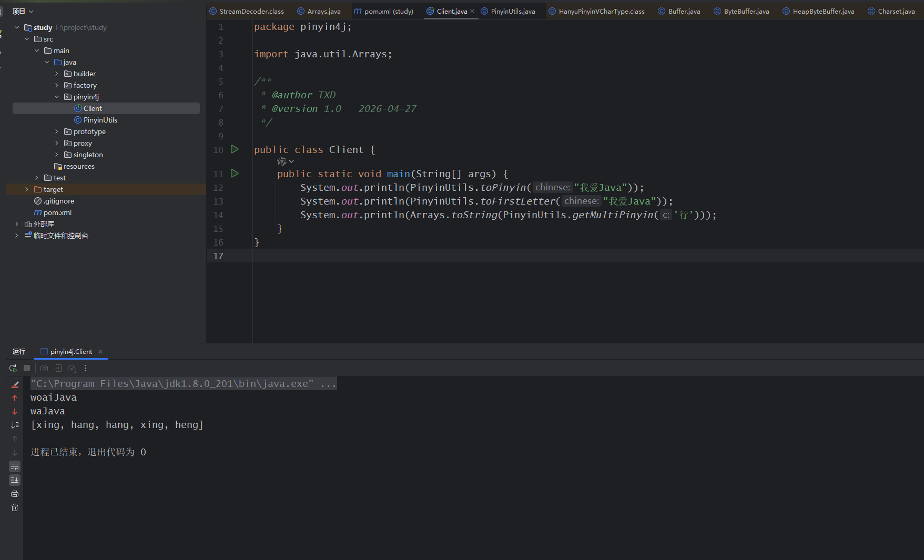The height and width of the screenshot is (560, 924).
Task: Open the HeapByteBuffer.java tab
Action: pyautogui.click(x=818, y=11)
